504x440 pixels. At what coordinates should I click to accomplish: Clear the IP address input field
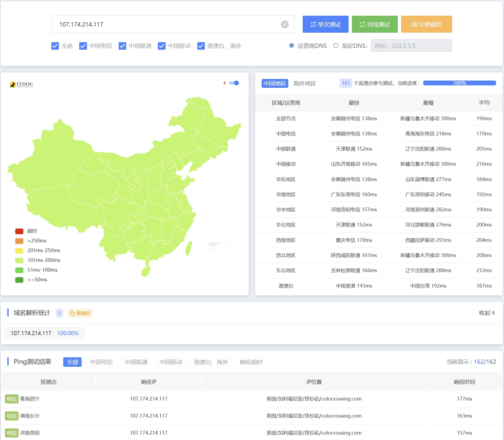tap(285, 25)
